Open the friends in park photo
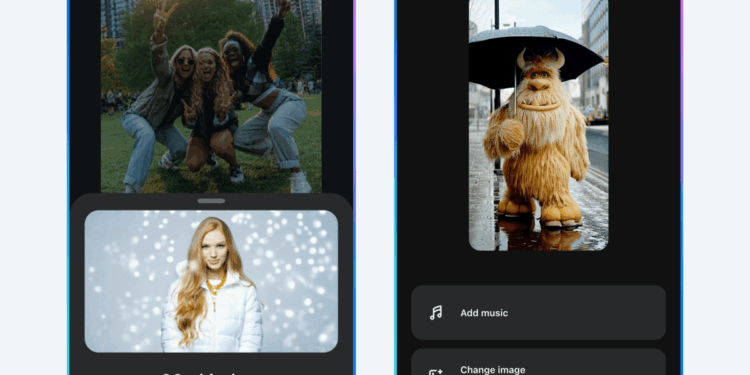Viewport: 750px width, 375px height. (x=211, y=96)
